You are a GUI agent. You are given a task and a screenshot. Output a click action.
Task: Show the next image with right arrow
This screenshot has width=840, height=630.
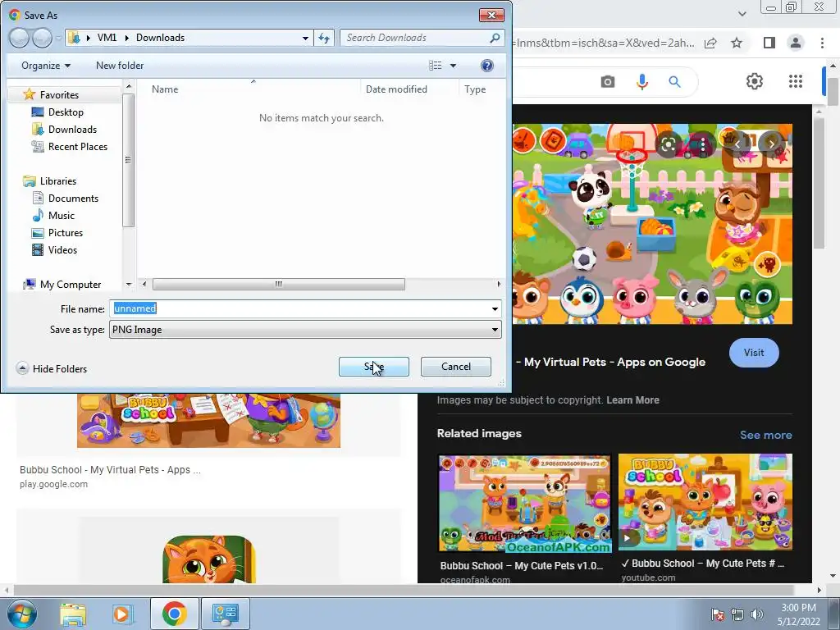click(x=771, y=144)
